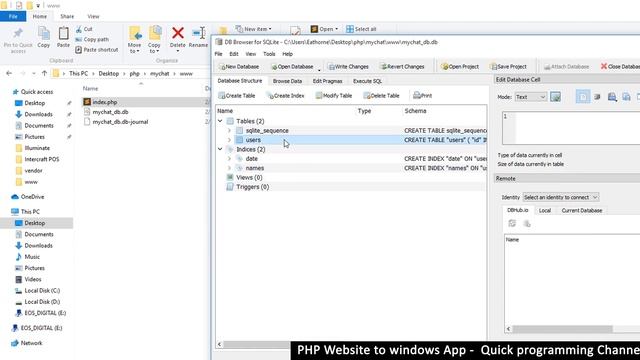
Task: Click Explorer's Paste ribbon icon
Action: pos(63,37)
